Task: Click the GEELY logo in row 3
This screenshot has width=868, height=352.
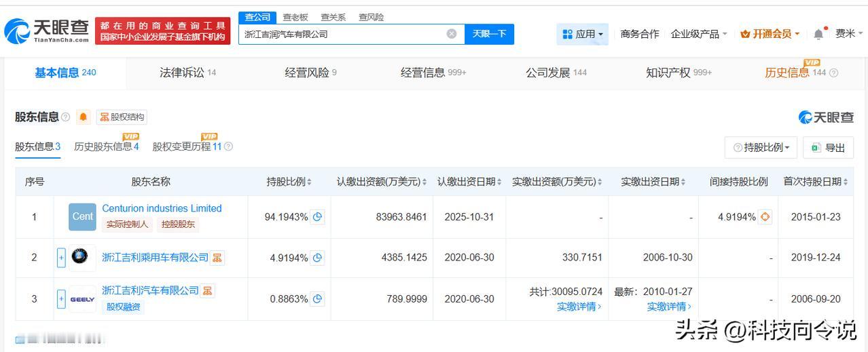Action: click(82, 298)
